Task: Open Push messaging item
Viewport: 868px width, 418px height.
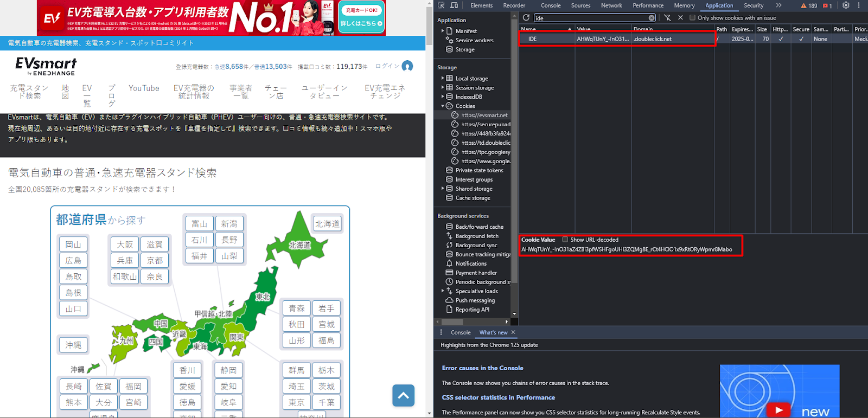Action: coord(475,300)
